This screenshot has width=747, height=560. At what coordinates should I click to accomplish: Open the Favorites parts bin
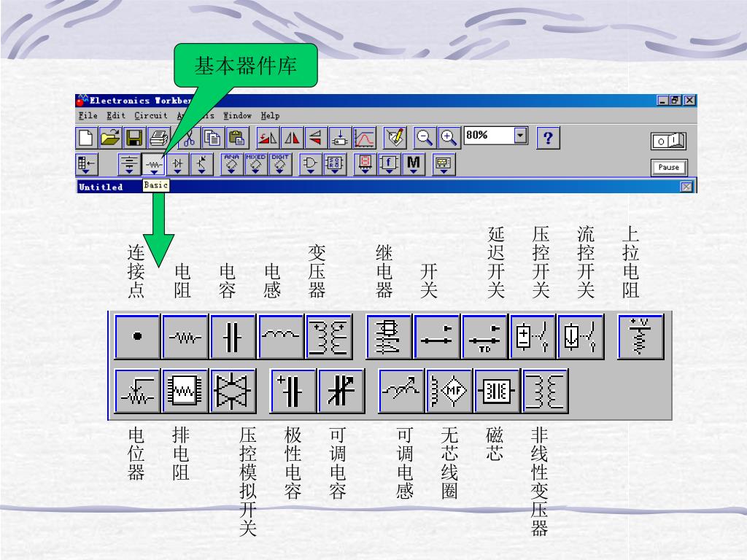pos(87,164)
